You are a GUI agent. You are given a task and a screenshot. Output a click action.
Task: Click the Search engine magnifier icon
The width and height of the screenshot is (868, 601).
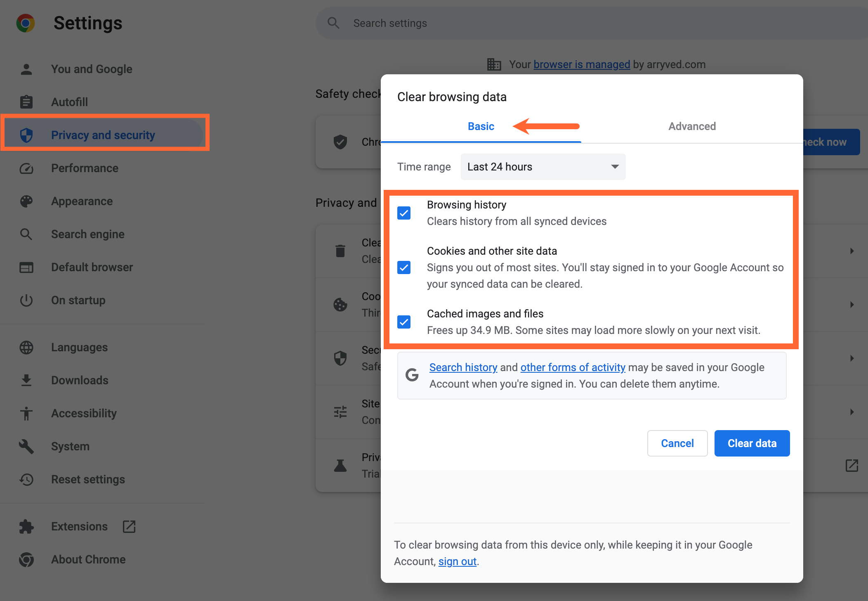pyautogui.click(x=26, y=234)
